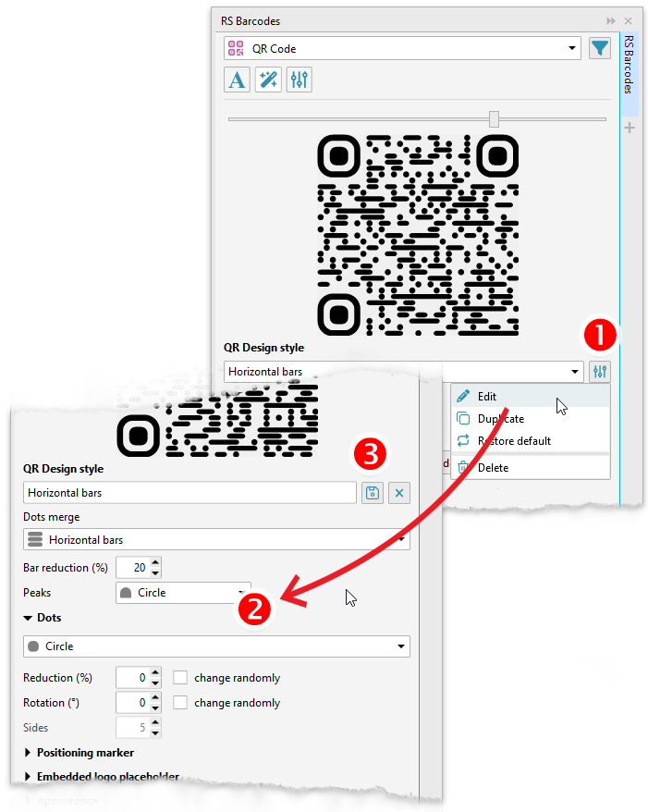Increase the Reduction (%) value
648x812 pixels.
point(155,672)
